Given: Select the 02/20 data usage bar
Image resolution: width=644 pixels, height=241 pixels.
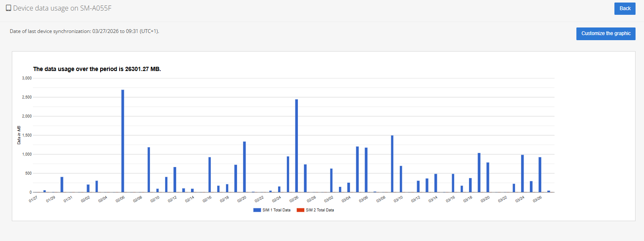Looking at the screenshot, I should 244,167.
